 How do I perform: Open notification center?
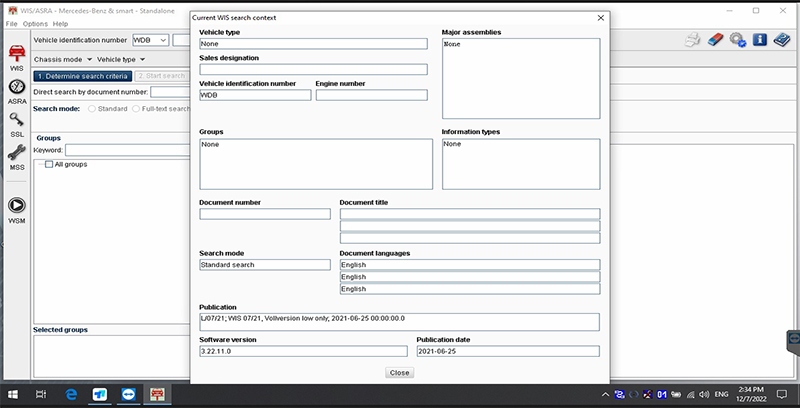[x=782, y=394]
